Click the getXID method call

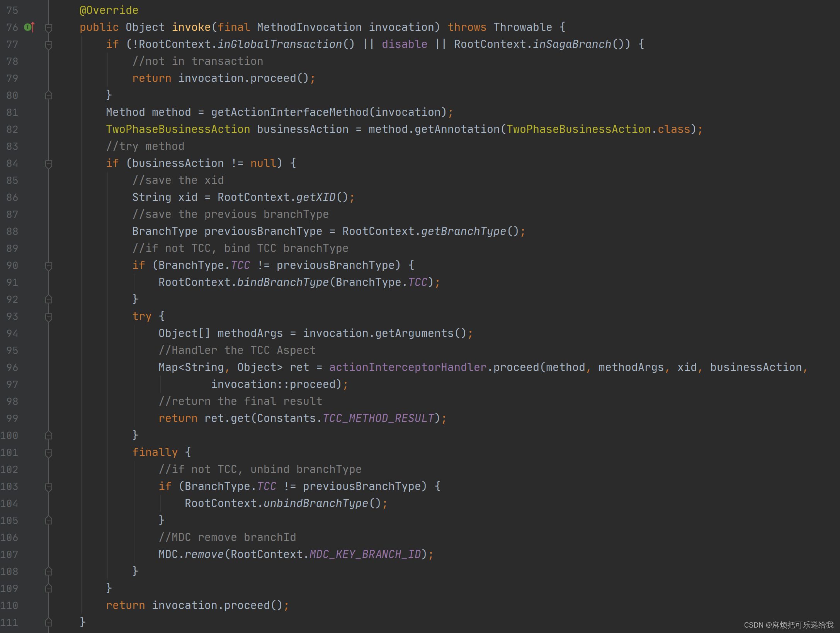(x=316, y=197)
